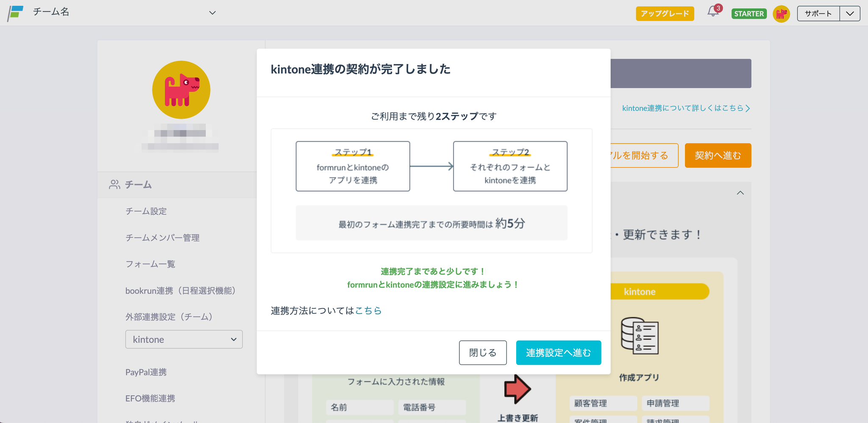868x423 pixels.
Task: Click the チーム people icon in sidebar
Action: [114, 185]
